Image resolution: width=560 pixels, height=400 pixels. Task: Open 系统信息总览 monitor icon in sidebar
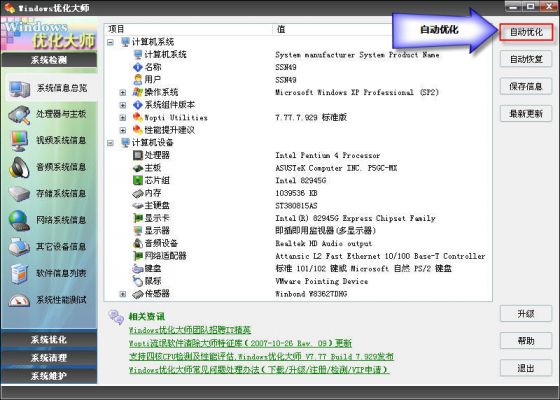coord(19,89)
